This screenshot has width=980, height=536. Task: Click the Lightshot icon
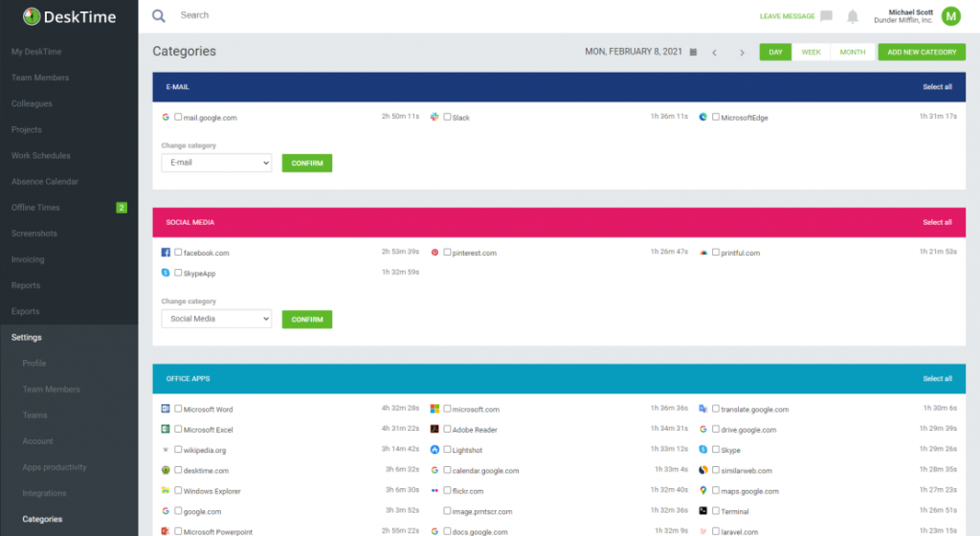[x=434, y=450]
